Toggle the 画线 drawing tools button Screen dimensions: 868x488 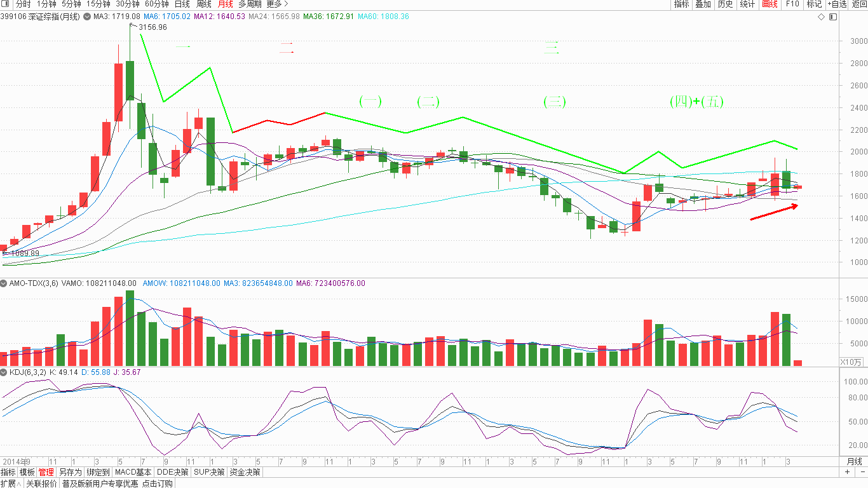(x=770, y=4)
